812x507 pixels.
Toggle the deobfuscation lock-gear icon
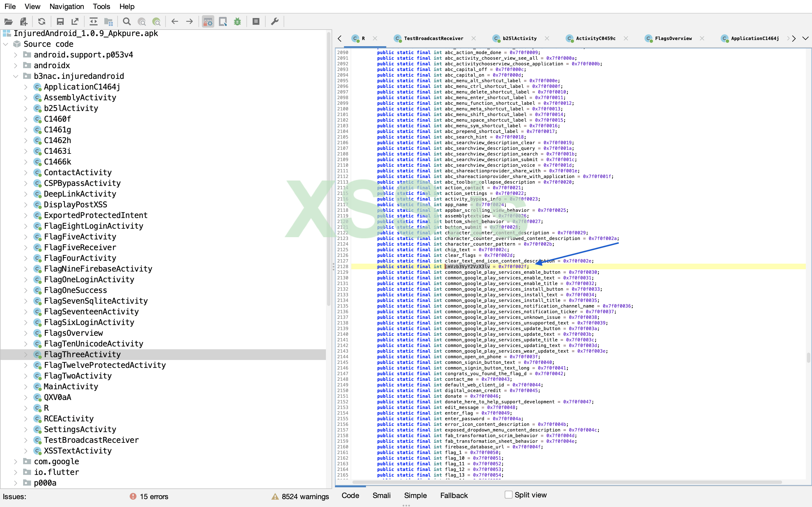(208, 22)
